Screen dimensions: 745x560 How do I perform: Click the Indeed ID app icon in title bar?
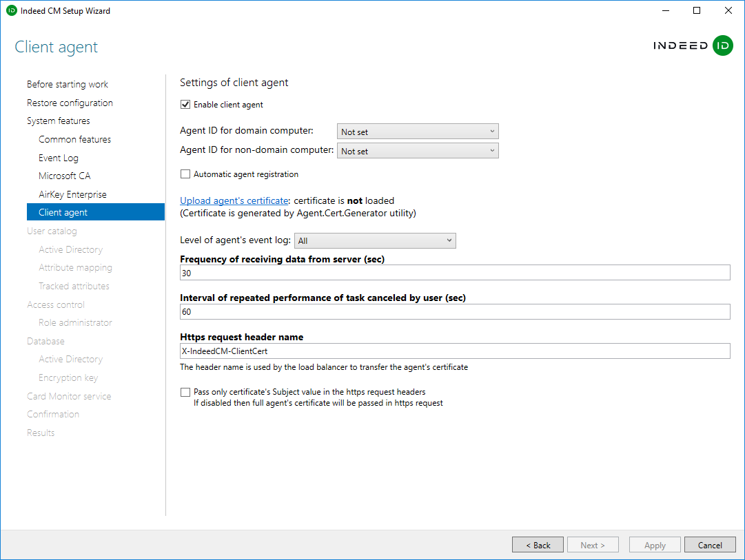pos(12,10)
